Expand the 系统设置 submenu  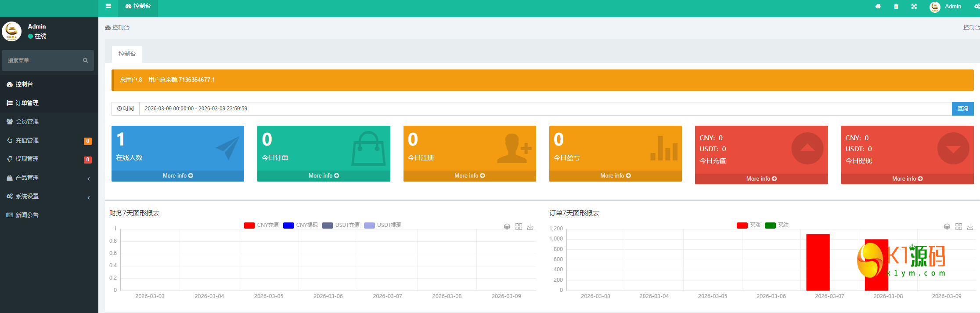(x=49, y=196)
